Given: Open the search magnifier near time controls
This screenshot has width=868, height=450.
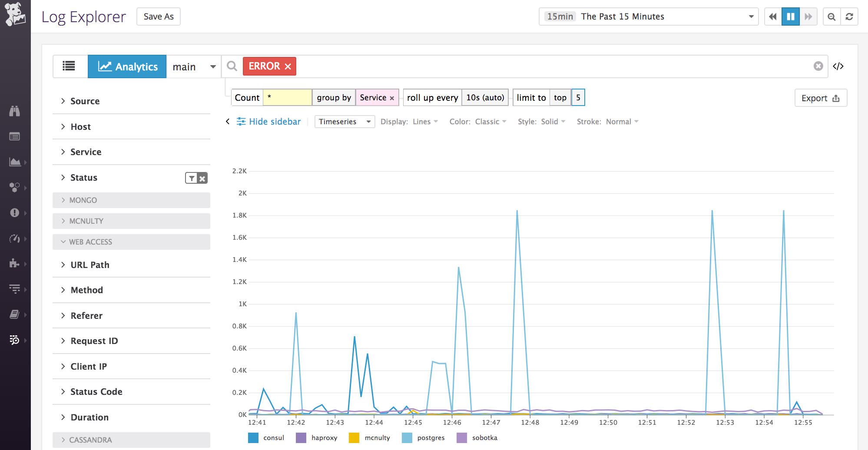Looking at the screenshot, I should 831,17.
